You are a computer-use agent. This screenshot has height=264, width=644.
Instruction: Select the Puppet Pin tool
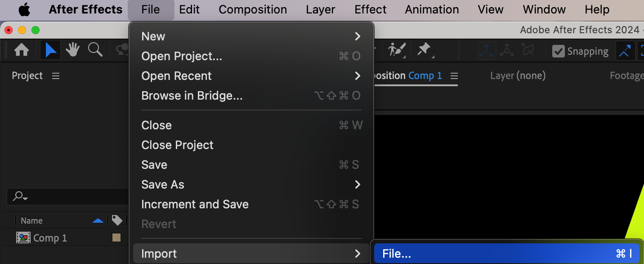[424, 50]
